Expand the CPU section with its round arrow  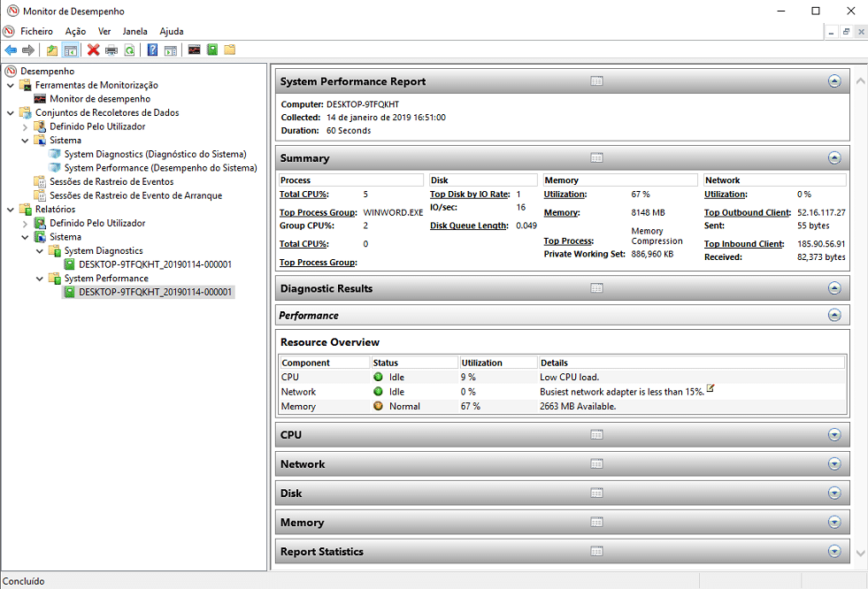click(x=834, y=435)
